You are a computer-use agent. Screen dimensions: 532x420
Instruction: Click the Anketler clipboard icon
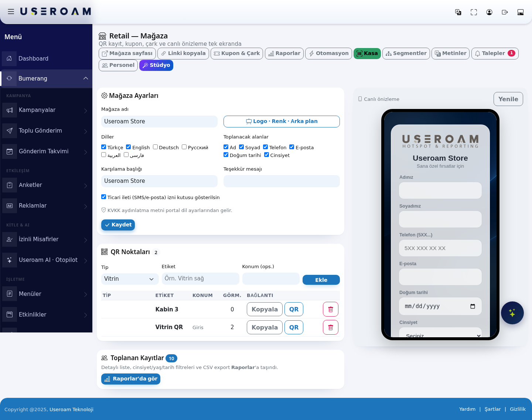pyautogui.click(x=10, y=185)
